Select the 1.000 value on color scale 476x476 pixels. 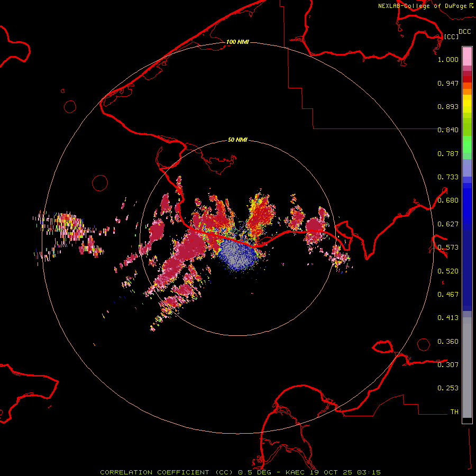tap(448, 60)
